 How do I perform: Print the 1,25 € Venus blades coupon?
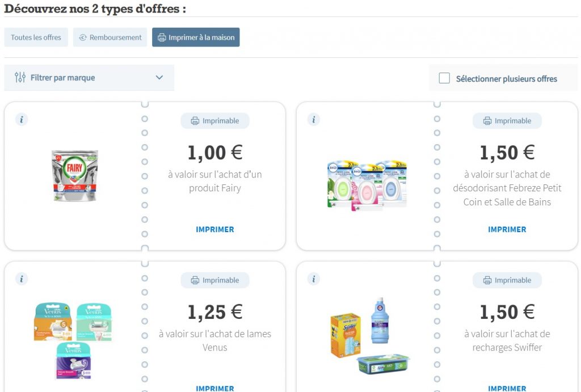[215, 388]
